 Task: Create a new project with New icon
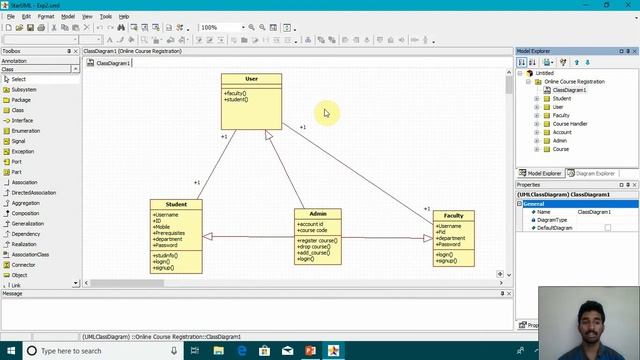[9, 28]
